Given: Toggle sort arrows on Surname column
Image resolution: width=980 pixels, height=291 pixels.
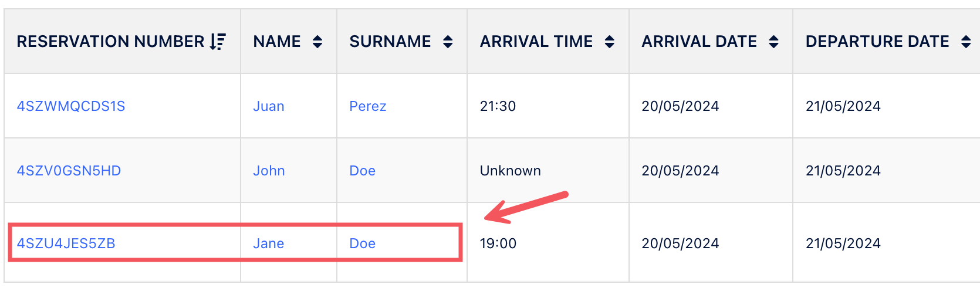Looking at the screenshot, I should 448,42.
